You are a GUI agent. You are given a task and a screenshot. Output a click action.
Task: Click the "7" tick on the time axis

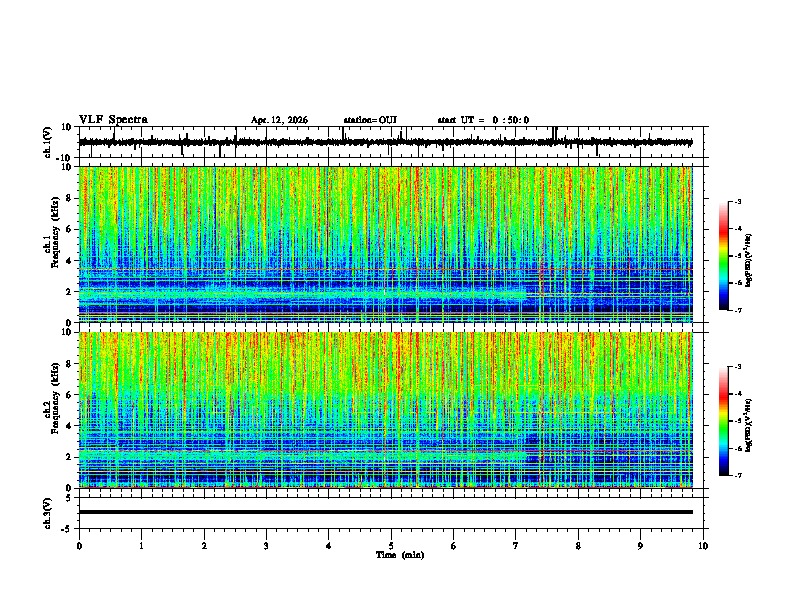pyautogui.click(x=516, y=546)
